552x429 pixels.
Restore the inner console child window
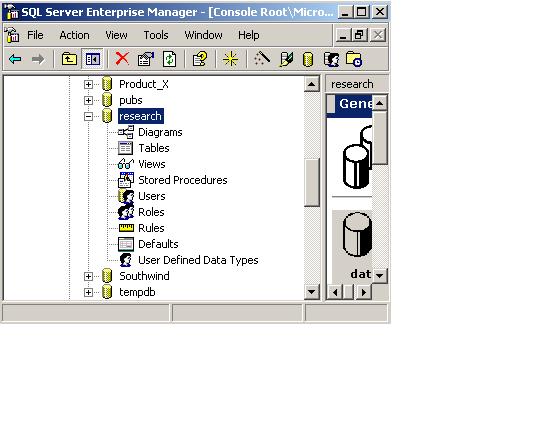(360, 35)
